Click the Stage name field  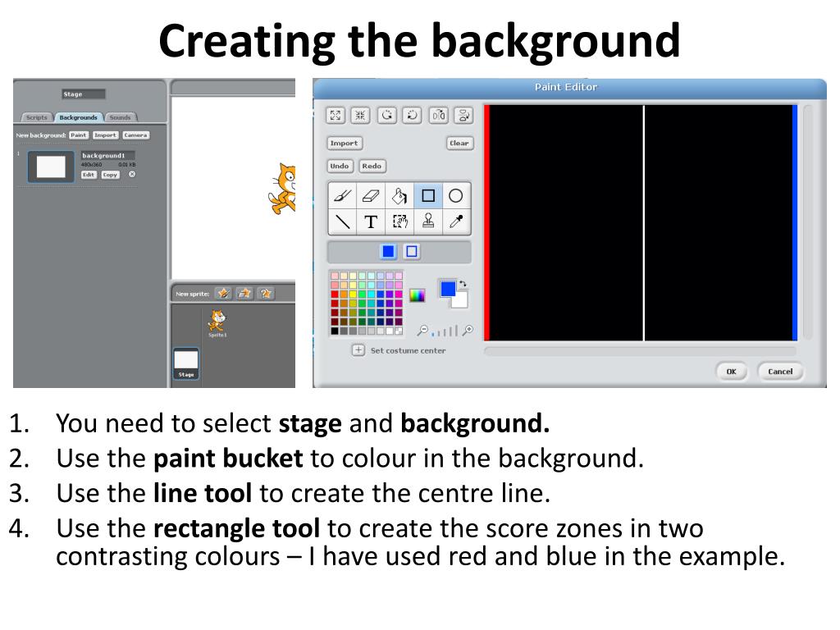[x=83, y=94]
